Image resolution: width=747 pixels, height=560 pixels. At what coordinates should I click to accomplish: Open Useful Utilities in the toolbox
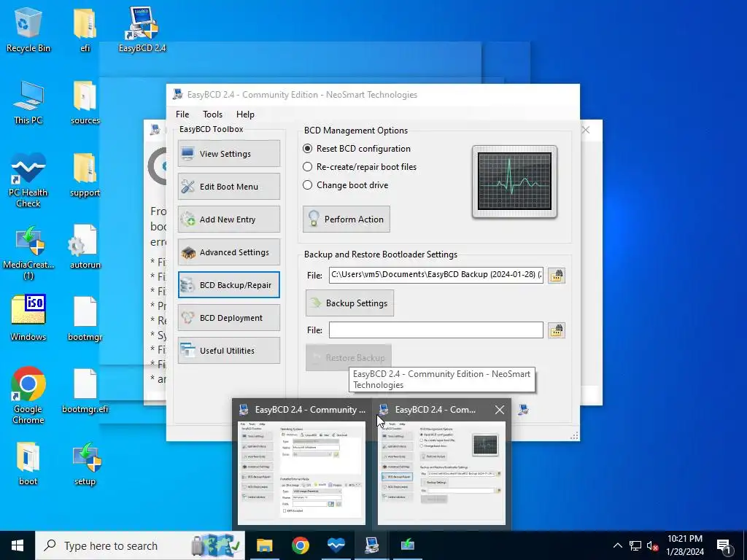228,351
